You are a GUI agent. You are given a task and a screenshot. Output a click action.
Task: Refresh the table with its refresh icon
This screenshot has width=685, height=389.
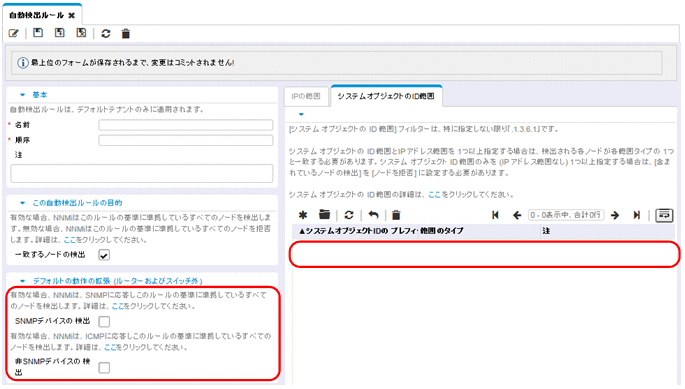click(349, 215)
